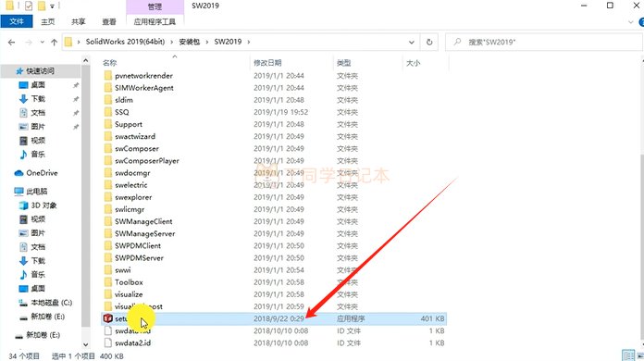Select the 应用程序工具 tab
Image resolution: width=644 pixels, height=361 pixels.
(x=155, y=22)
